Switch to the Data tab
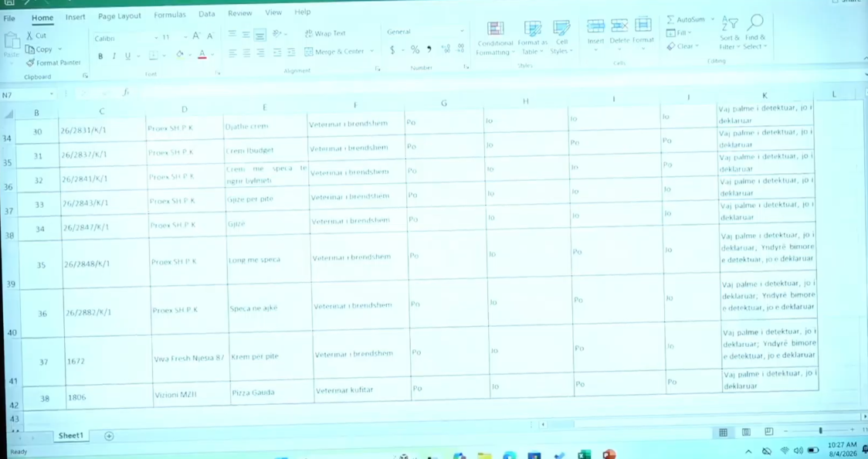Screen dimensions: 868x459 (x=206, y=14)
